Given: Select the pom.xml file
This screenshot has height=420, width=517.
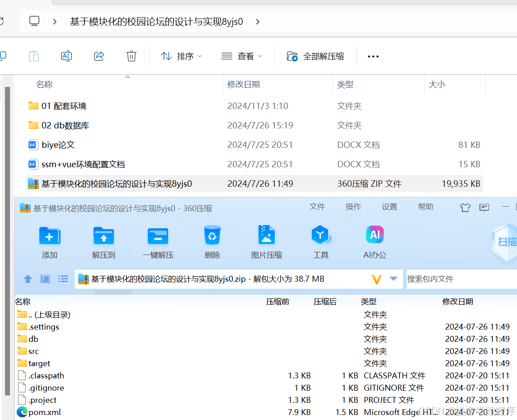Looking at the screenshot, I should point(39,412).
